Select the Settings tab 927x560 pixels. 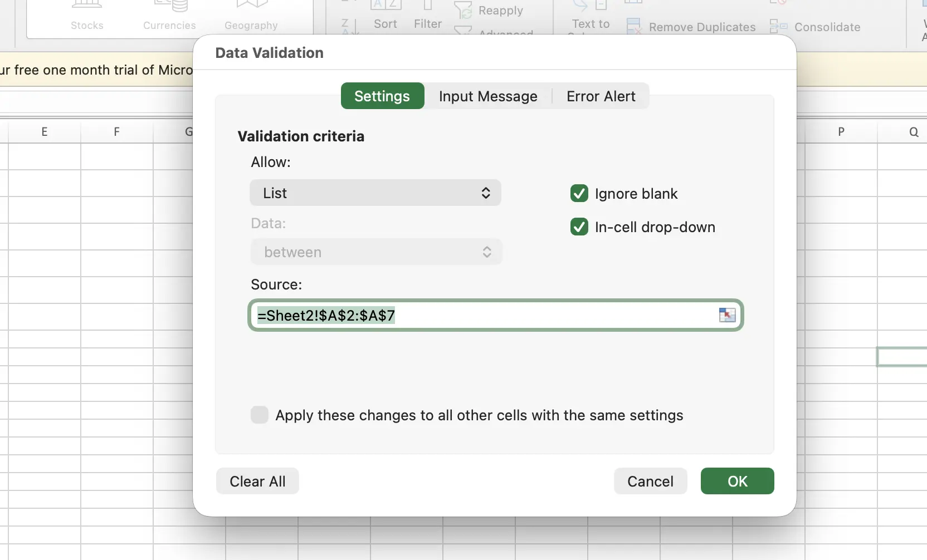382,96
